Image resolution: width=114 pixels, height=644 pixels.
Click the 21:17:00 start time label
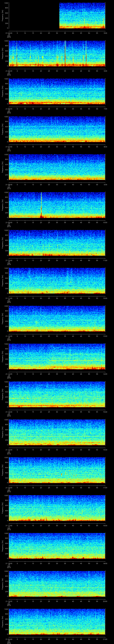pyautogui.click(x=9, y=525)
